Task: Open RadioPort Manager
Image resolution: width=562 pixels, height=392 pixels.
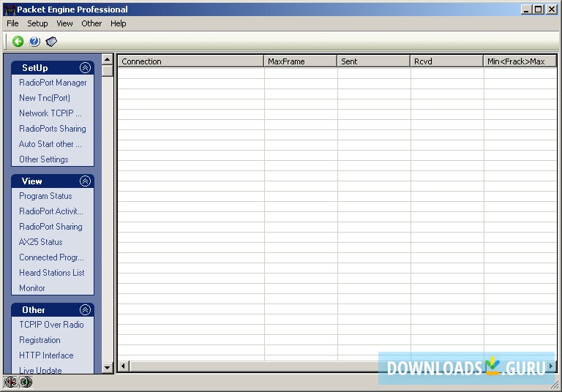Action: coord(53,83)
